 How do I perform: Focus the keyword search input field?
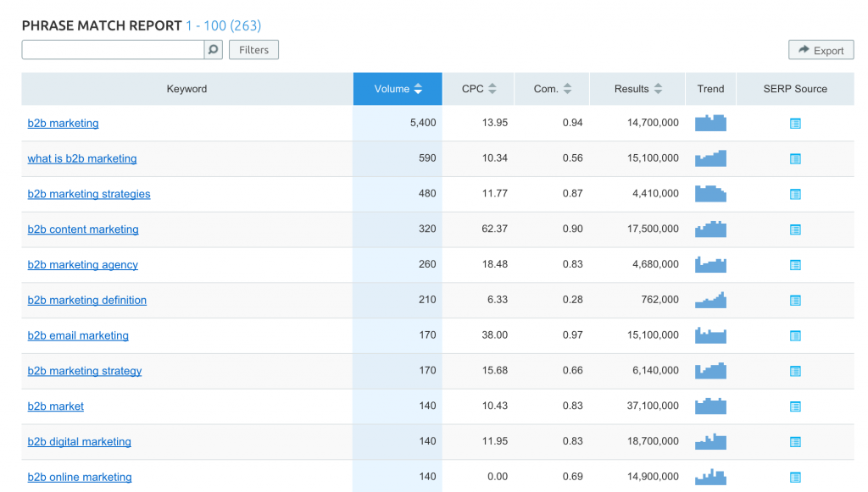coord(113,50)
